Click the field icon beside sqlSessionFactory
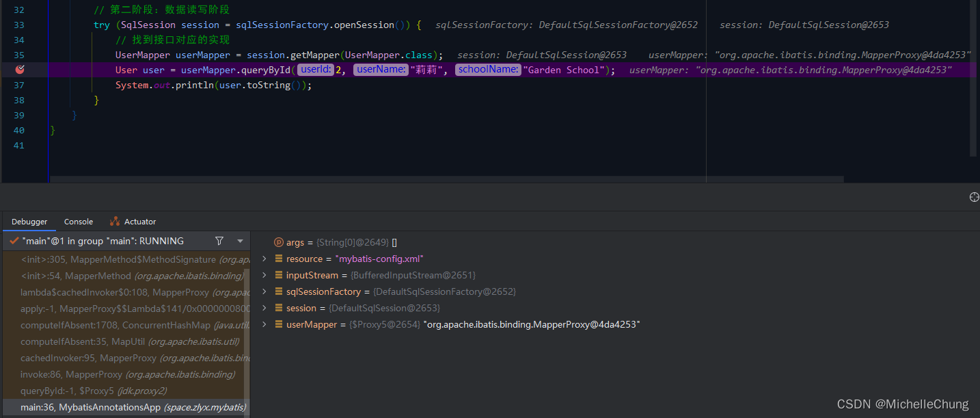The image size is (980, 418). coord(279,291)
